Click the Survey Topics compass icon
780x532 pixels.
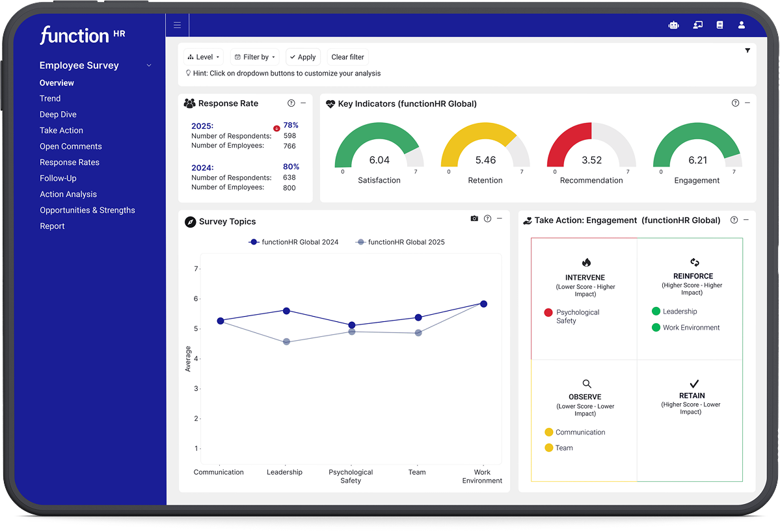190,222
